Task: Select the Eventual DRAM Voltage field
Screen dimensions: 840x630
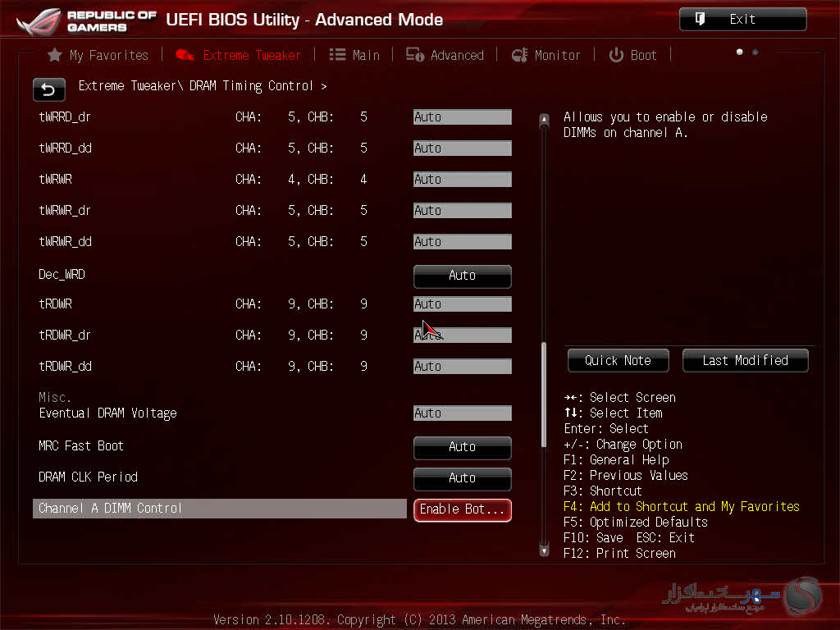Action: [x=462, y=413]
